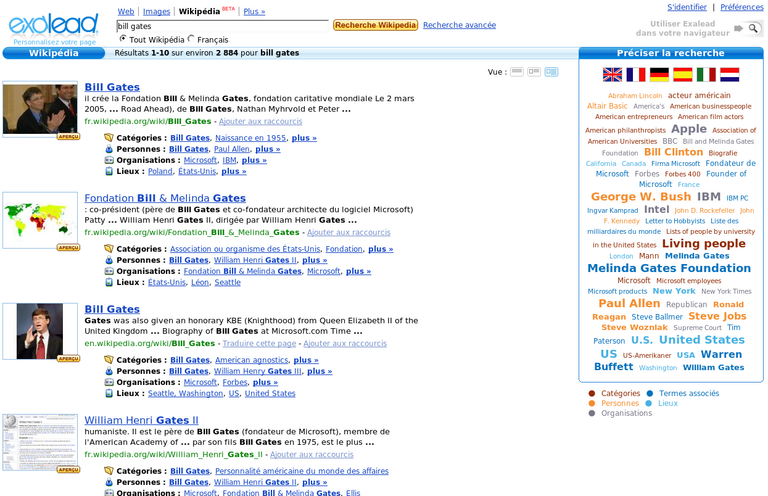Switch to Images search tab
This screenshot has height=496, width=768.
(157, 11)
